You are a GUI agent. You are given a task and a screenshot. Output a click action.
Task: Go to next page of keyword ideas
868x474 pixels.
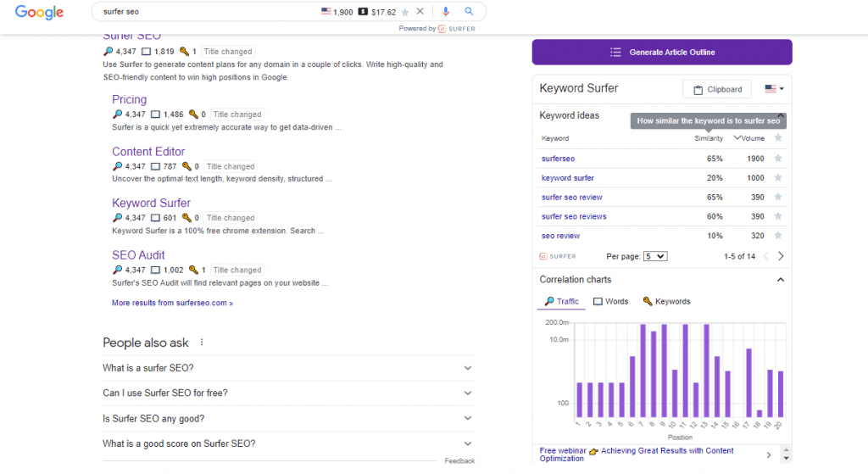pyautogui.click(x=781, y=256)
